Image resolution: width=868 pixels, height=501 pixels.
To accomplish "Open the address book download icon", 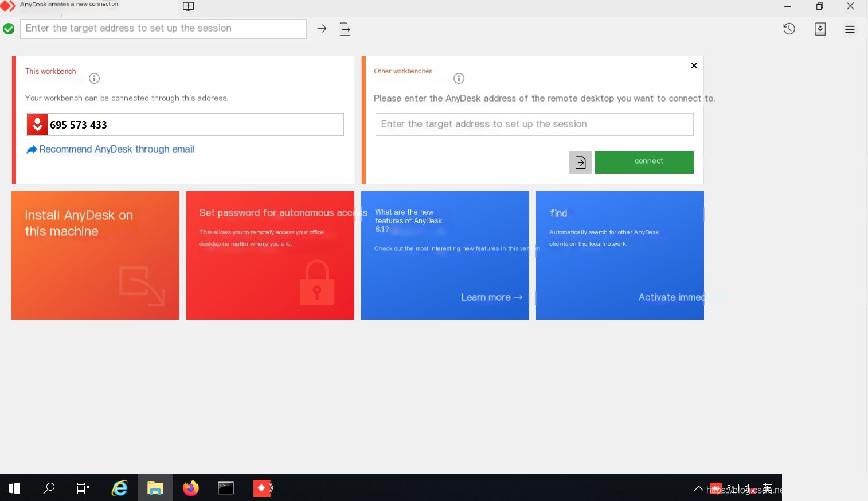I will point(820,29).
